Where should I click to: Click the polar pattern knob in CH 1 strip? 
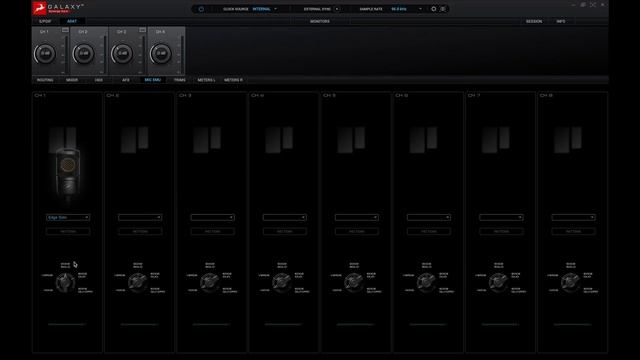(65, 282)
